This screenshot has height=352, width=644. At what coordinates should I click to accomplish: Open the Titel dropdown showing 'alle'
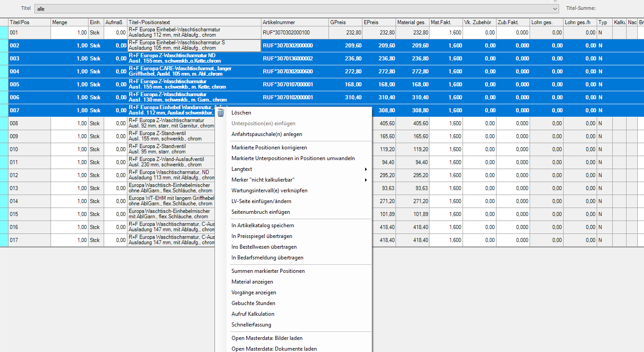(297, 8)
